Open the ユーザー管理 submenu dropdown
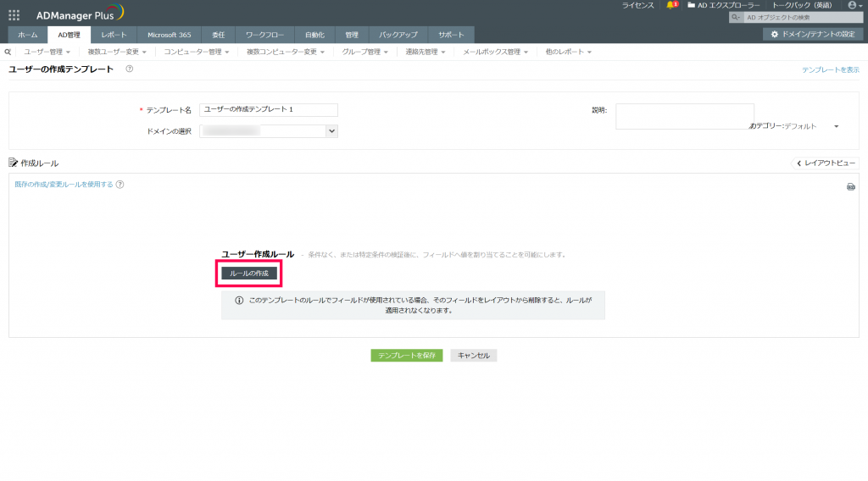The width and height of the screenshot is (868, 481). tap(47, 52)
